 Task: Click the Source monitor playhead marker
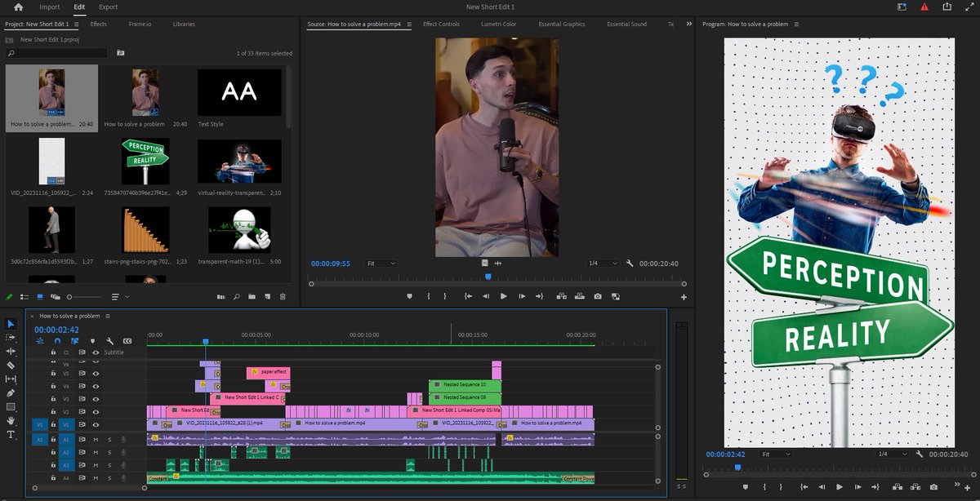point(488,277)
